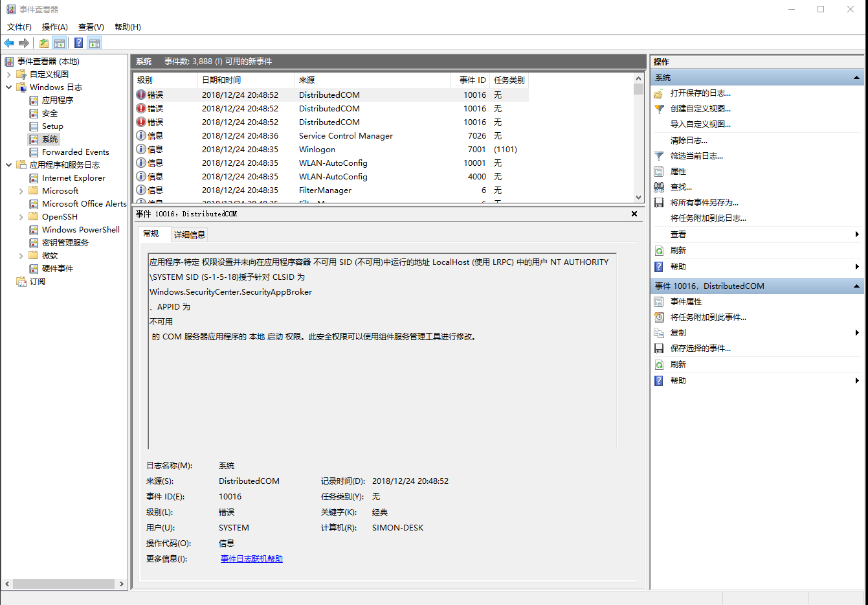Switch to the 详细信息 tab
Image resolution: width=868 pixels, height=605 pixels.
click(x=190, y=234)
